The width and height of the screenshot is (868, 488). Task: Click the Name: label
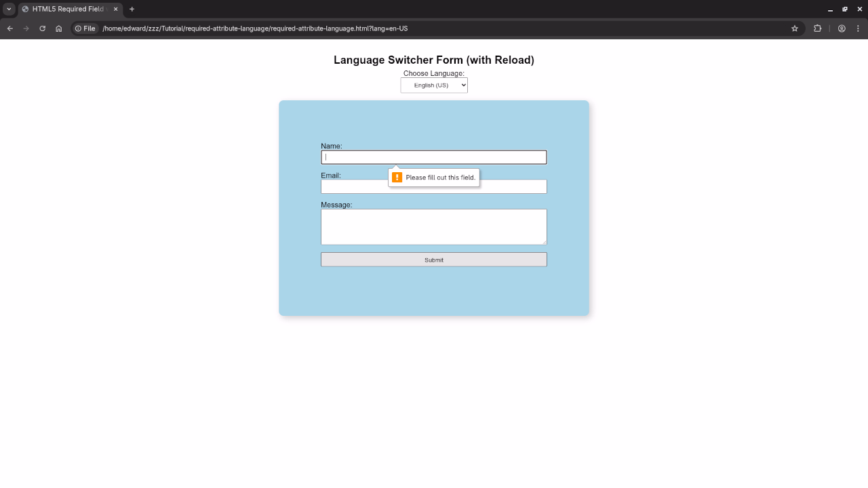tap(332, 146)
